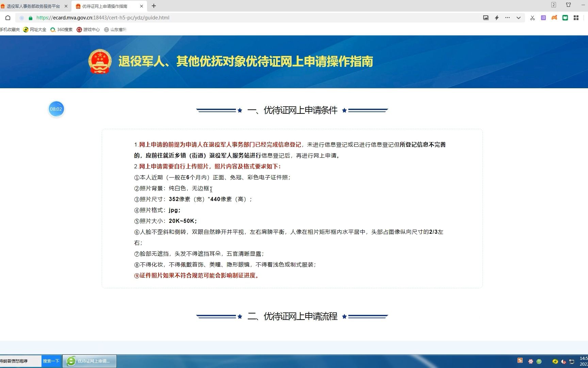Open the green book reader extension

(x=565, y=18)
